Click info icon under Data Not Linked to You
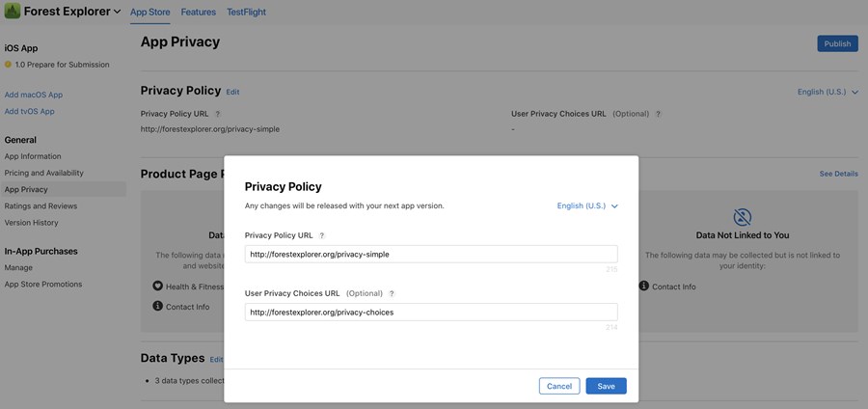The image size is (868, 409). coord(644,286)
